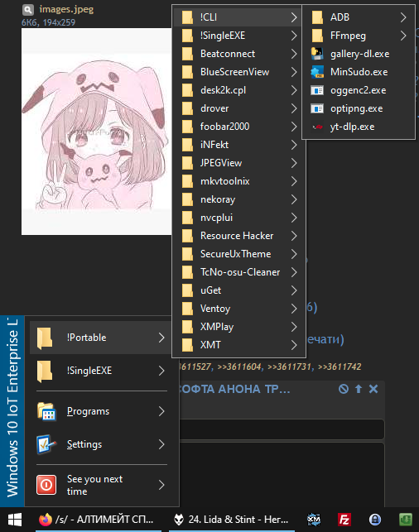Click the blue padlock taskbar icon
This screenshot has width=419, height=532.
pos(375,520)
